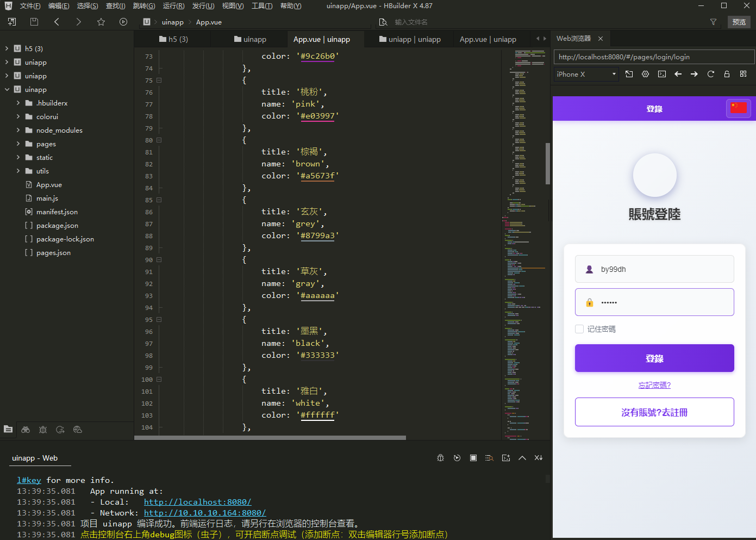Open browser in external window icon
This screenshot has height=540, width=756.
[629, 74]
